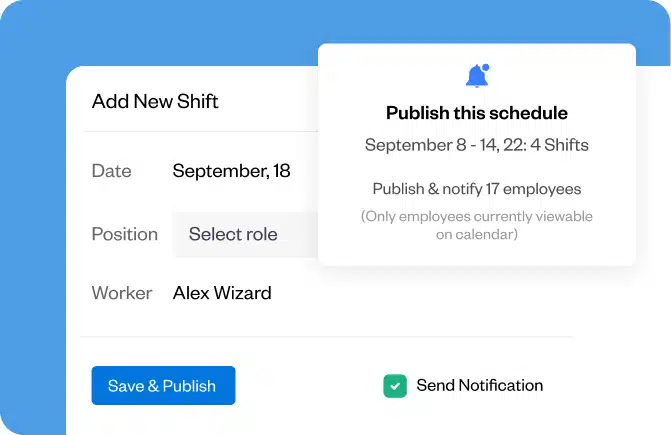Click the Position field label
Viewport: 671px width, 435px height.
tap(124, 234)
